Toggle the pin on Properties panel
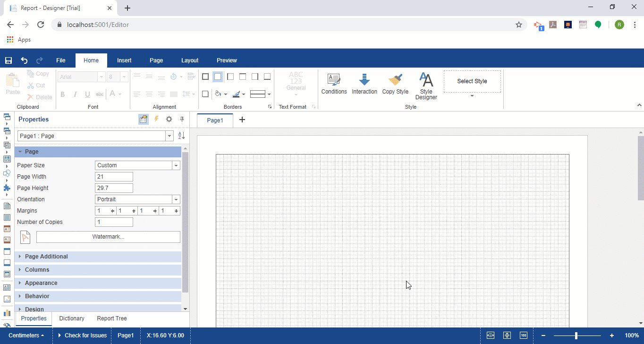 click(x=182, y=120)
